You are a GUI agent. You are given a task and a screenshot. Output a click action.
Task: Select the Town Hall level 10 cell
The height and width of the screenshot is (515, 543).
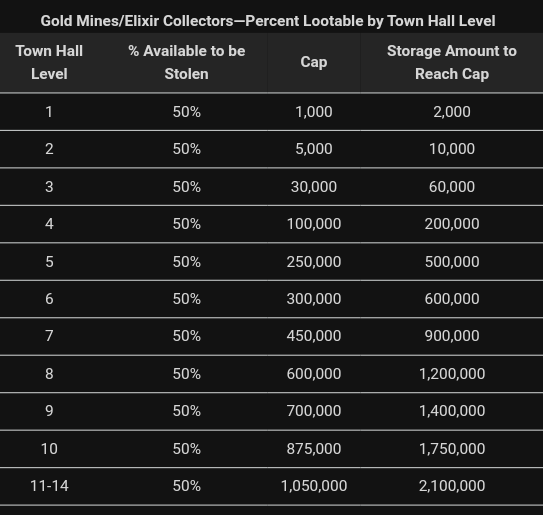49,449
